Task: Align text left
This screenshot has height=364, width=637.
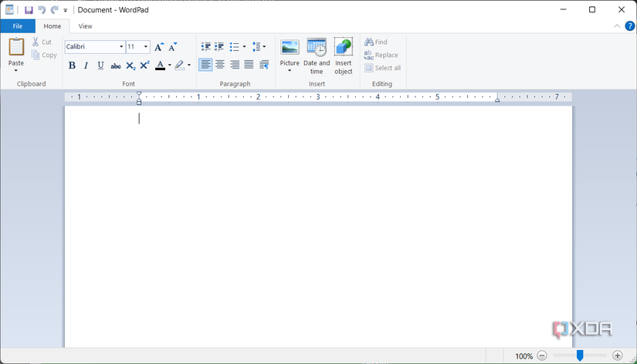Action: click(x=205, y=65)
